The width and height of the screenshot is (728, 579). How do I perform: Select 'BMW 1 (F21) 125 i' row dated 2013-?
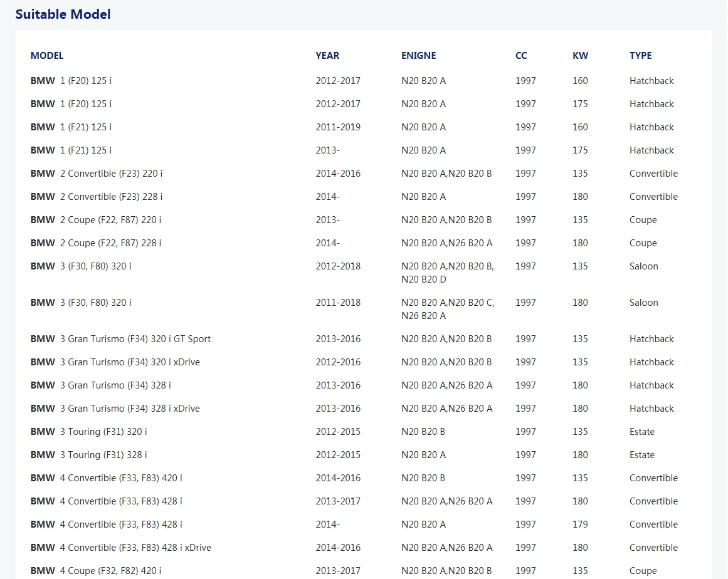tap(364, 150)
